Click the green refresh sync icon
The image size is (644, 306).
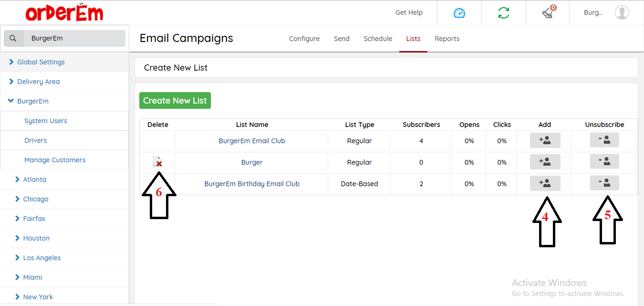[x=503, y=13]
